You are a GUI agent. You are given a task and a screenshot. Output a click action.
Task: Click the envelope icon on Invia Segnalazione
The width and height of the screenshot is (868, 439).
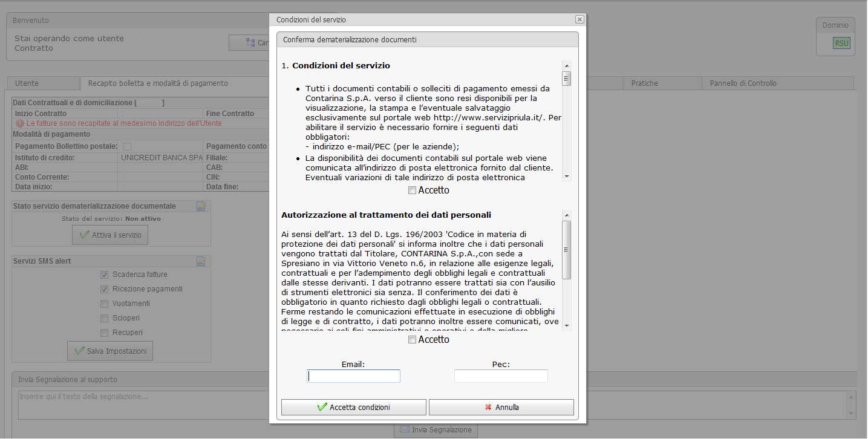pyautogui.click(x=405, y=430)
